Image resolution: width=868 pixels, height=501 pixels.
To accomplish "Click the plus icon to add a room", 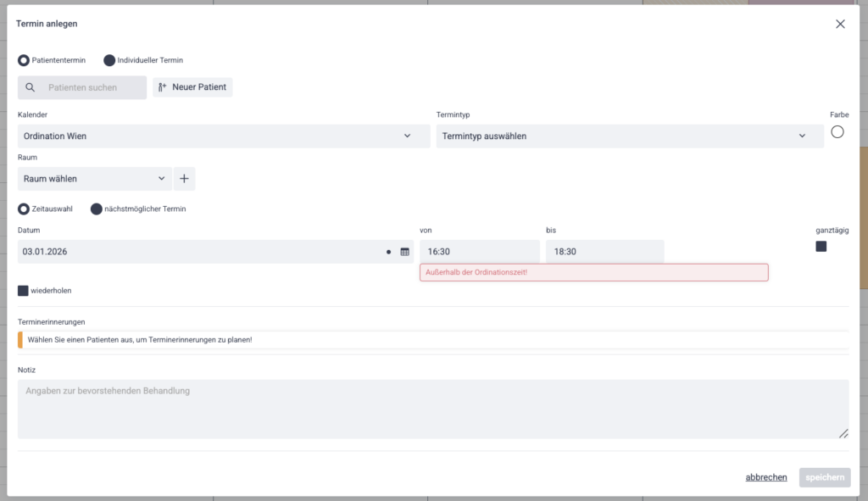I will coord(185,179).
